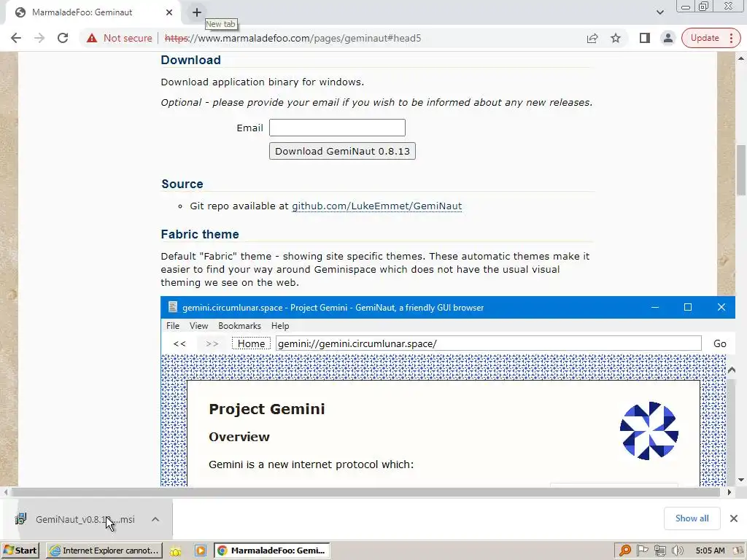Click the Email input field

click(x=337, y=128)
